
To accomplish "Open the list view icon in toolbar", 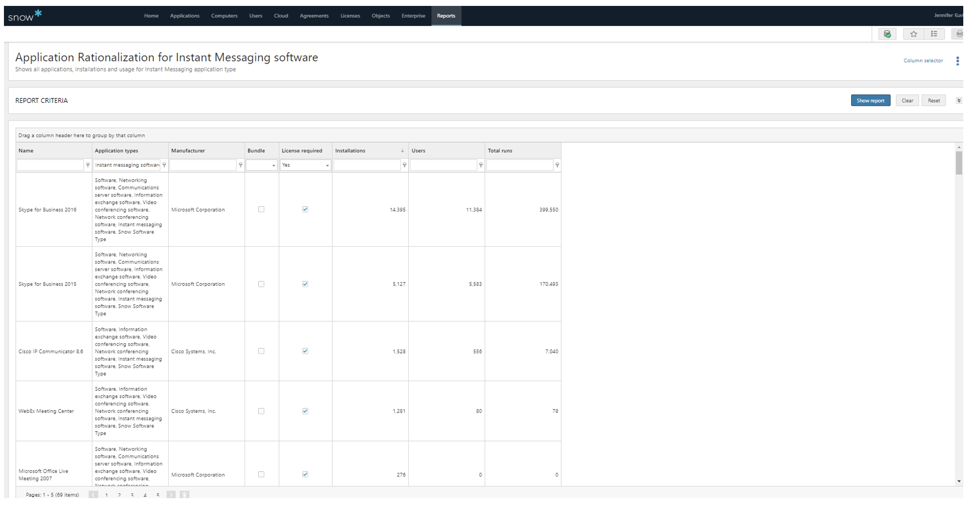I will 934,34.
